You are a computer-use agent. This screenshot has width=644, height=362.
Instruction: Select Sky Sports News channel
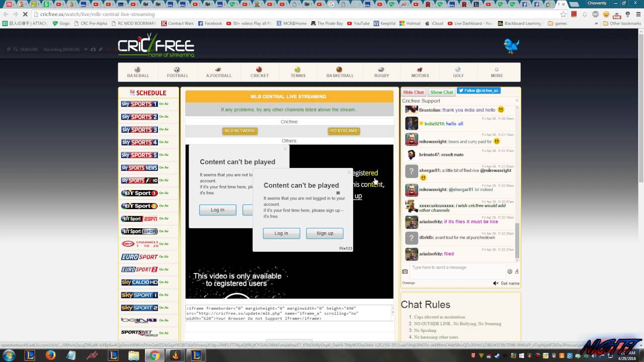point(139,168)
